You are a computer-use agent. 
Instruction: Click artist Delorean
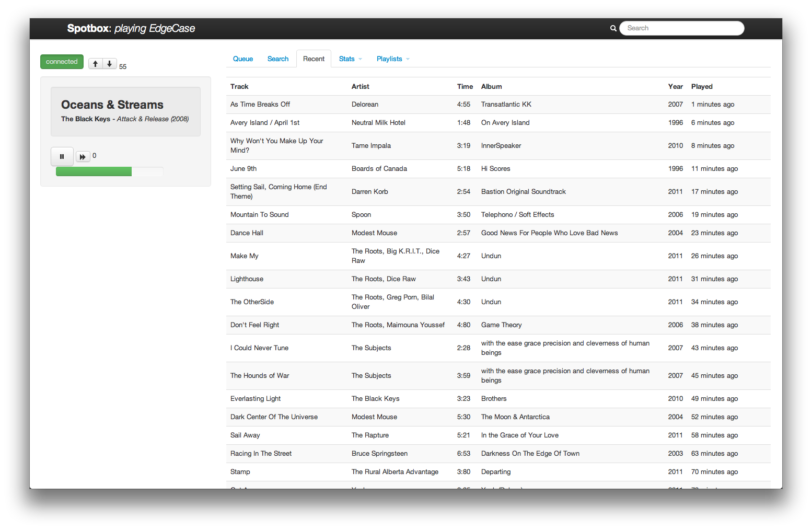tap(365, 105)
